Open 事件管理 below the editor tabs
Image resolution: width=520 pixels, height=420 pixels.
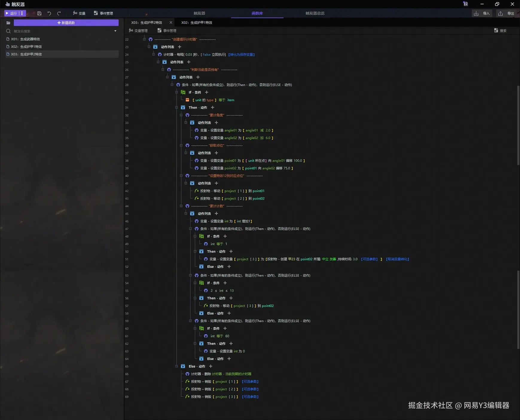pyautogui.click(x=167, y=30)
